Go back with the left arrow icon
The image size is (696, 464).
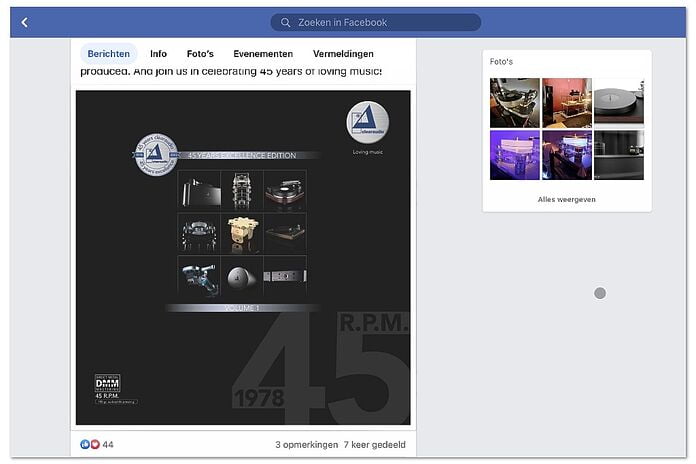(24, 22)
